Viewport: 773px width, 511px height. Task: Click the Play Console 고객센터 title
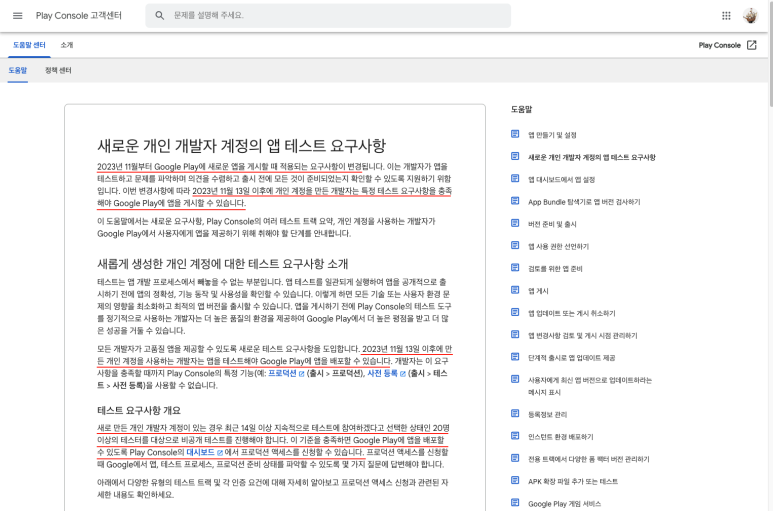(x=78, y=16)
